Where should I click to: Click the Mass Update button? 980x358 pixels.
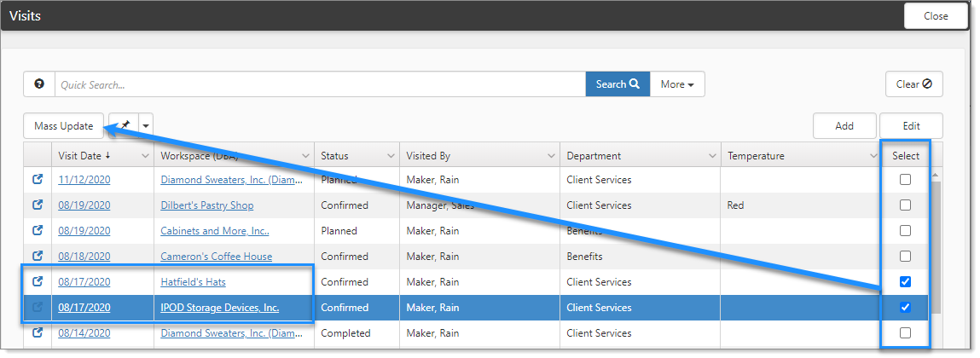coord(64,125)
